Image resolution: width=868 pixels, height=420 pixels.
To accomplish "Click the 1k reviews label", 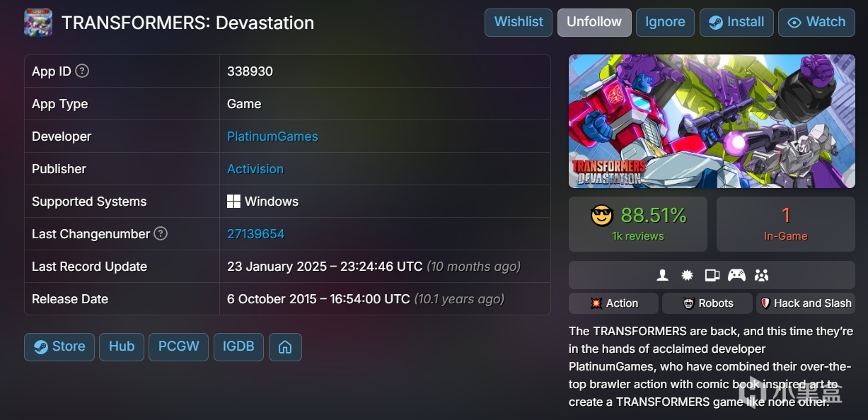I will (x=638, y=237).
